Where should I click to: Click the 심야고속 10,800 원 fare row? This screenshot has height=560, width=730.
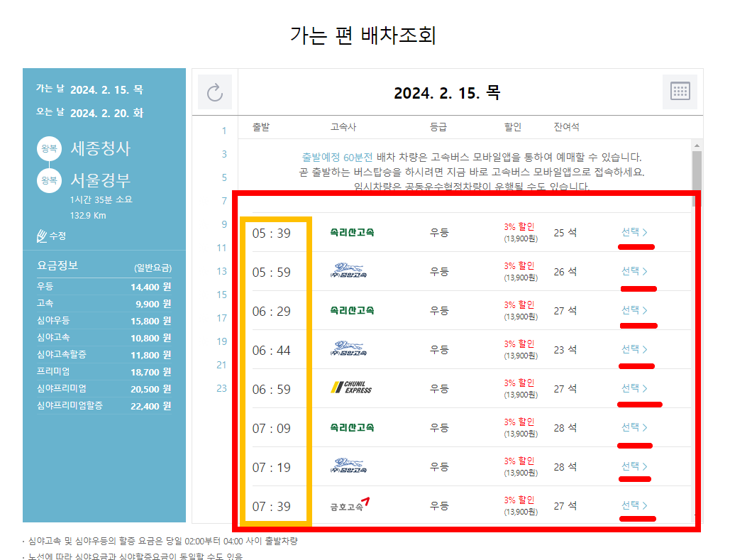pyautogui.click(x=104, y=338)
